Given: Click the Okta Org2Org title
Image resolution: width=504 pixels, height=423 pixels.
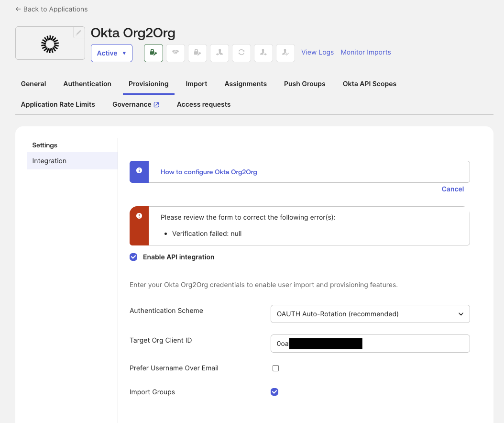Looking at the screenshot, I should click(133, 33).
